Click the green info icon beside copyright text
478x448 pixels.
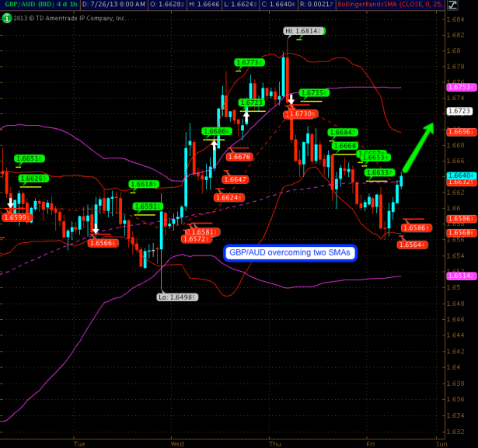[x=5, y=18]
